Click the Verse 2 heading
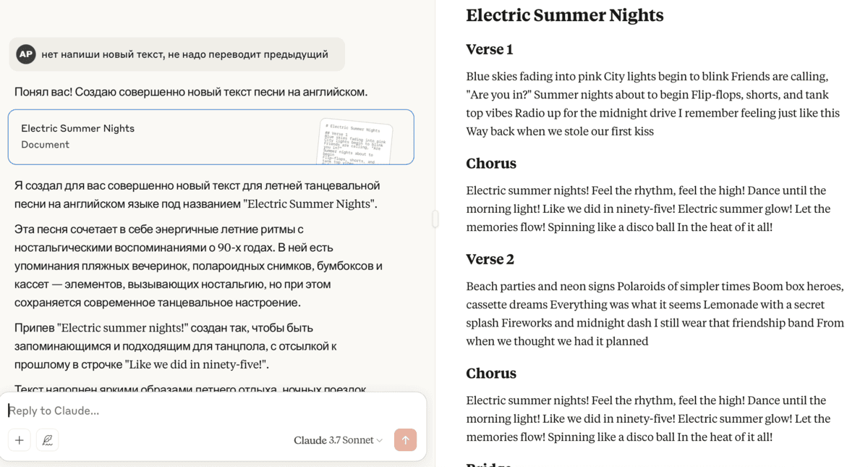Image resolution: width=868 pixels, height=467 pixels. click(x=490, y=259)
